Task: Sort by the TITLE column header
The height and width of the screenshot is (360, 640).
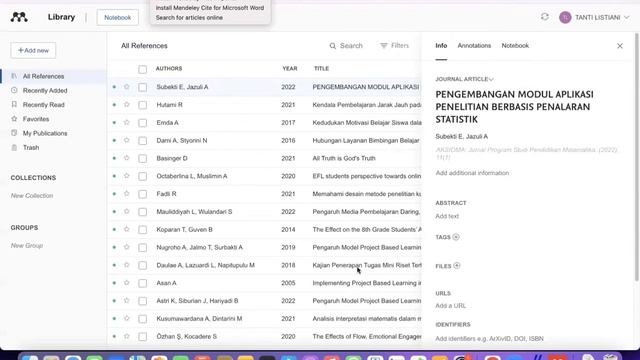Action: pyautogui.click(x=321, y=69)
